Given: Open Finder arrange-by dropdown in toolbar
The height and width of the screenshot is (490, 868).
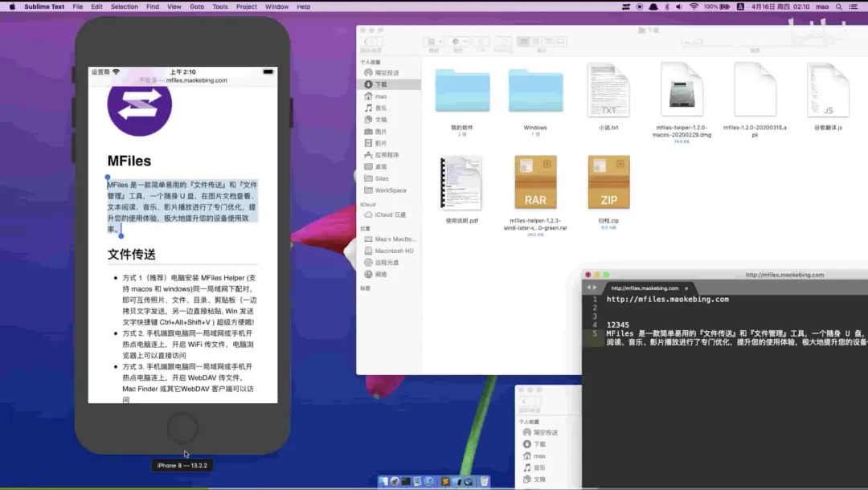Looking at the screenshot, I should coord(433,42).
